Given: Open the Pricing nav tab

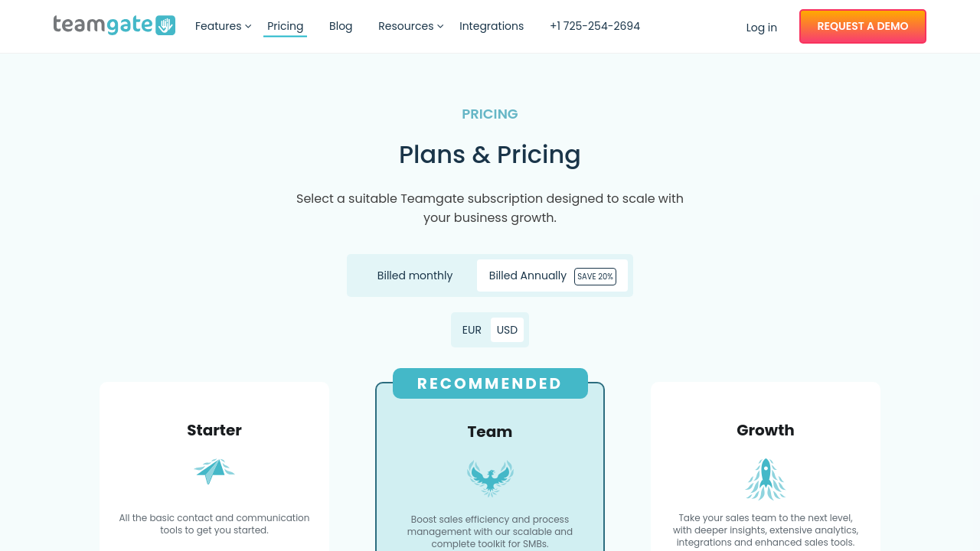Looking at the screenshot, I should pyautogui.click(x=285, y=26).
